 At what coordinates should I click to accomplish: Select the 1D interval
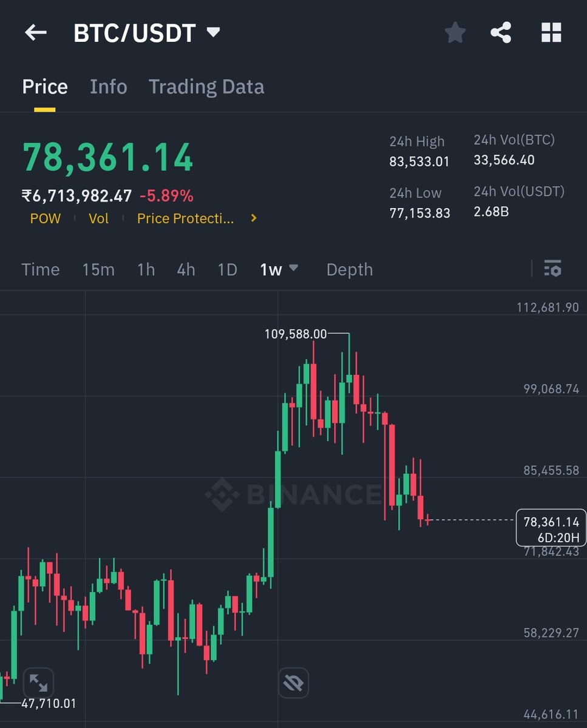pos(228,269)
